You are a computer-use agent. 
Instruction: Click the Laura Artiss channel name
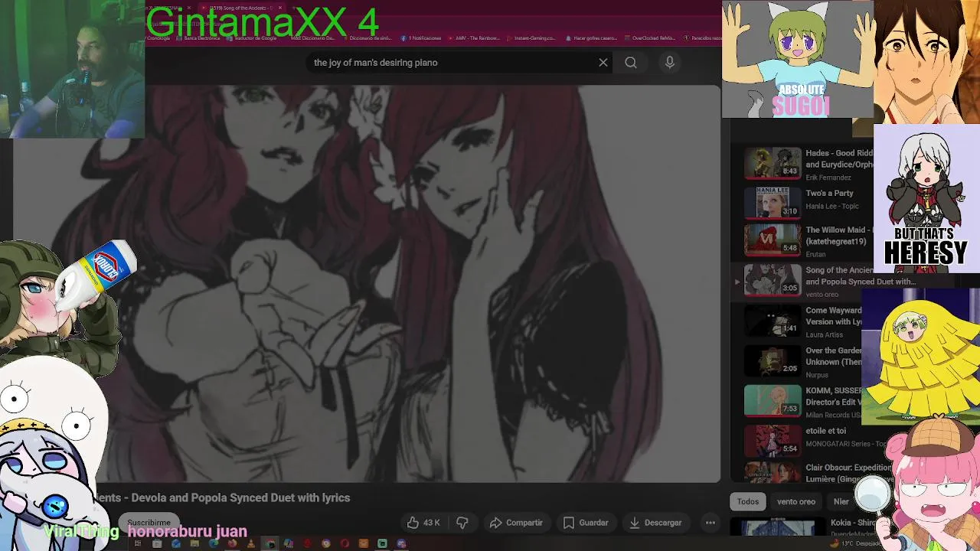824,334
